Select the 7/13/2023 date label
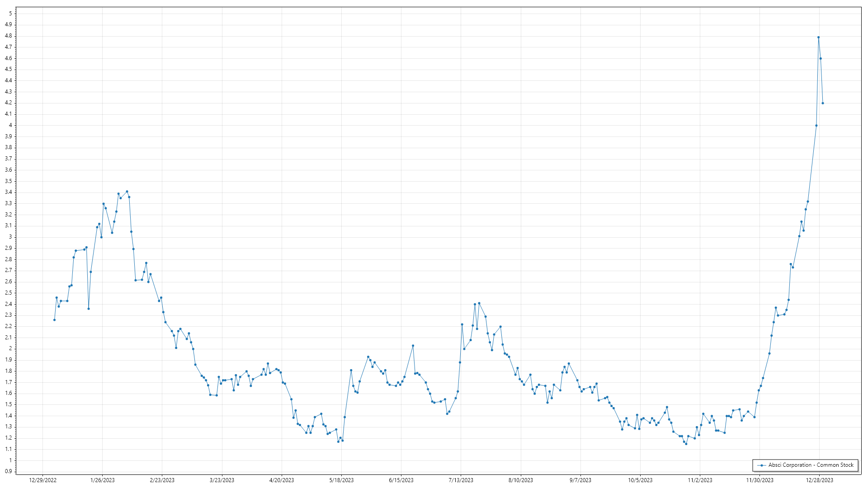 461,480
